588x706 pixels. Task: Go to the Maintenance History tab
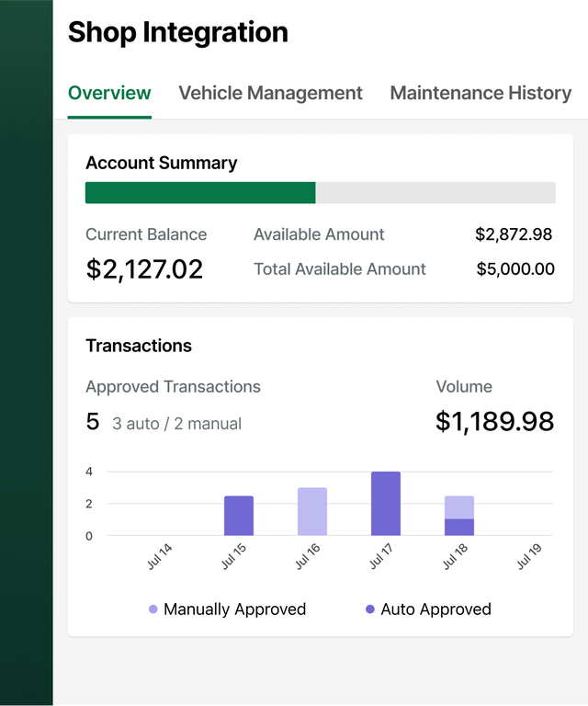pyautogui.click(x=481, y=93)
